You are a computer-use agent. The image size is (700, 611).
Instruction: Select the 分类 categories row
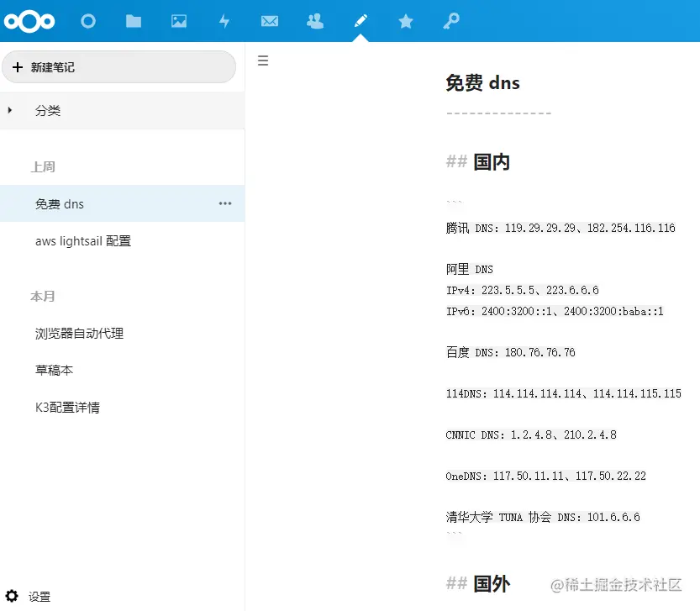coord(123,110)
